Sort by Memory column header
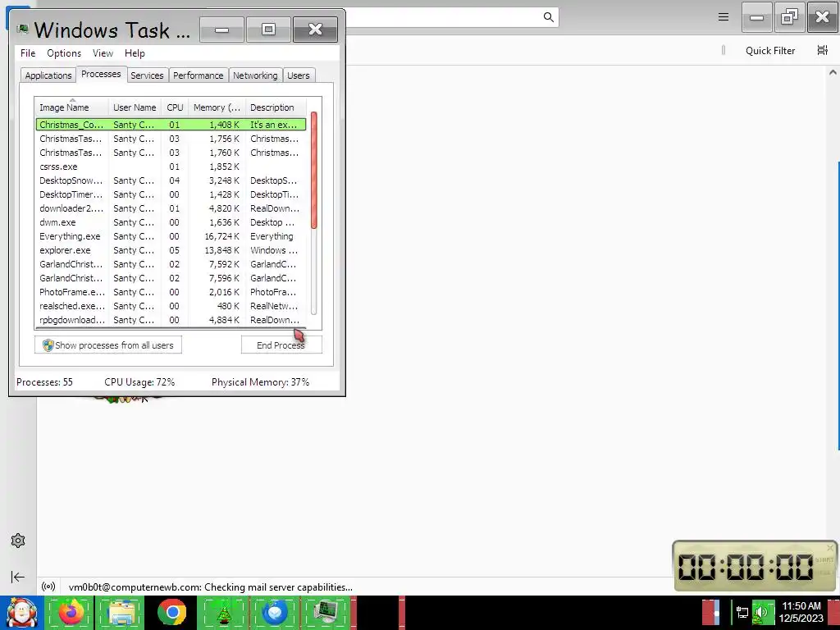Viewport: 840px width, 630px height. click(217, 107)
